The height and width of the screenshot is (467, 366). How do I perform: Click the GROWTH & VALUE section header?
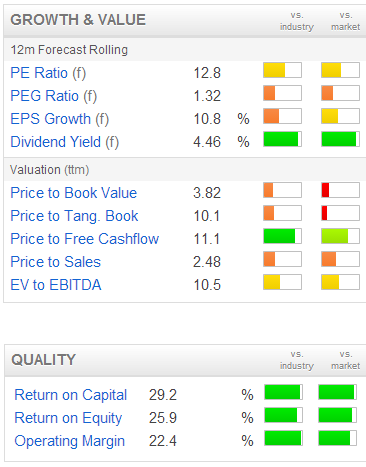click(x=78, y=20)
